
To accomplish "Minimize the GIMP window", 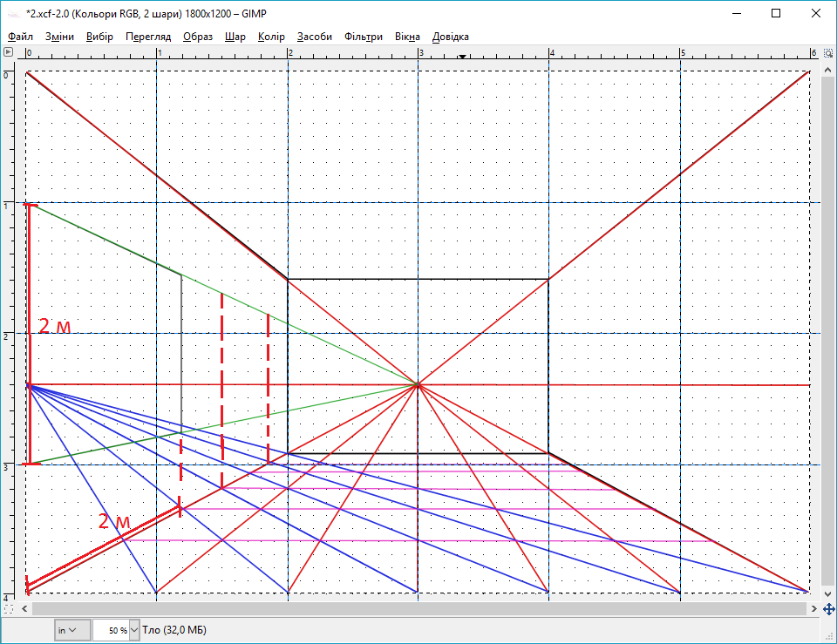I will [738, 13].
